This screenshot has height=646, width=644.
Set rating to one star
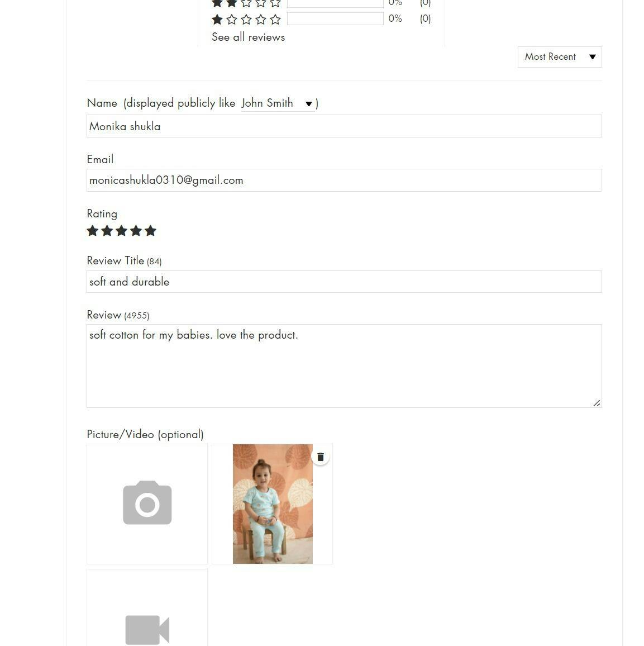tap(93, 231)
